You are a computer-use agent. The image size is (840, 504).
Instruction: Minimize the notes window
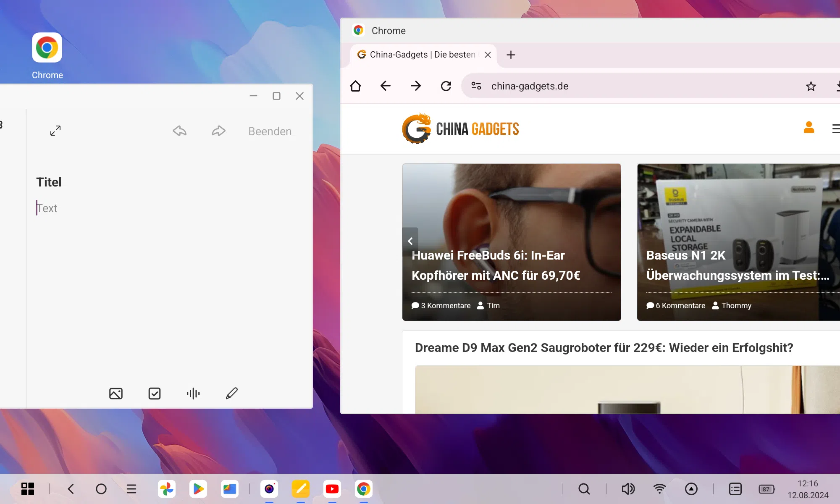[x=253, y=96]
